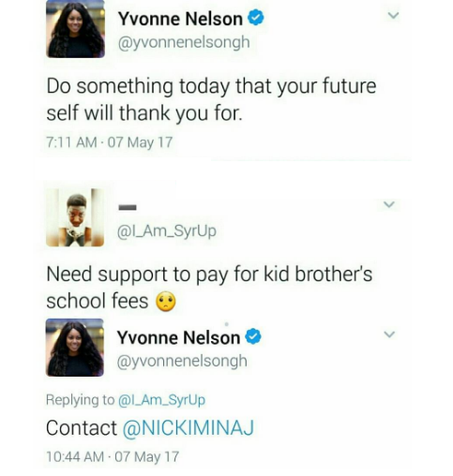Image resolution: width=453 pixels, height=476 pixels.
Task: Click the Yvonne Nelson name on the reply tweet
Action: [178, 337]
